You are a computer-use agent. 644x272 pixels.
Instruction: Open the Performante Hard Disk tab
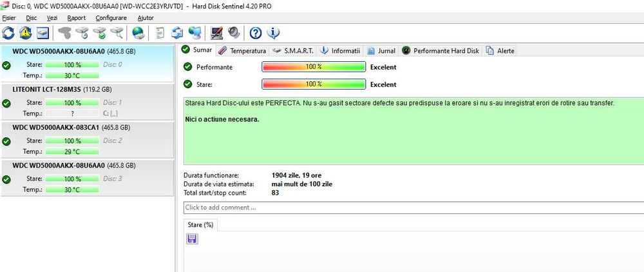click(440, 51)
